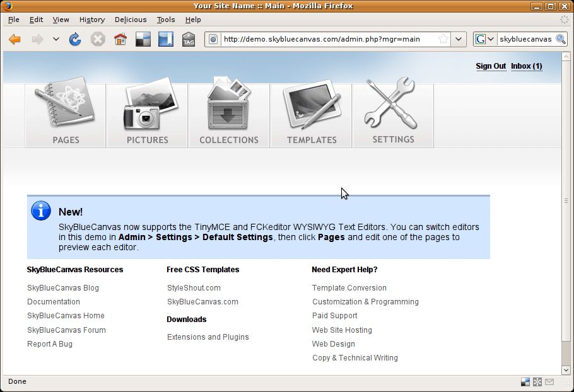Open the SkyBlueCanvas Blog link
The height and width of the screenshot is (392, 574).
tap(63, 288)
